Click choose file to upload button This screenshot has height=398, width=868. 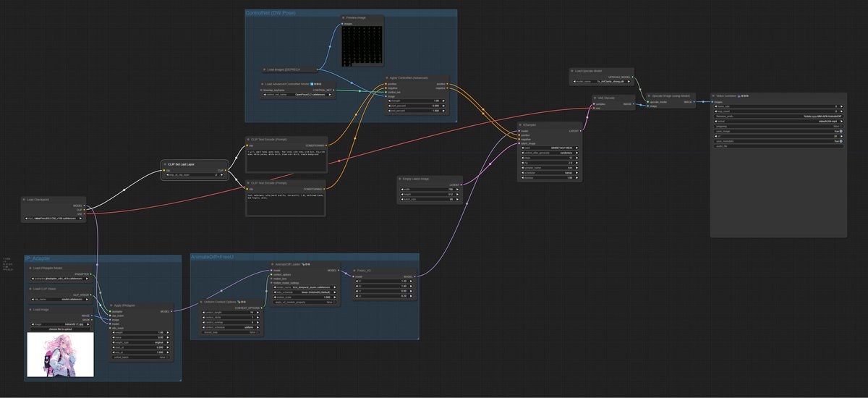coord(60,329)
